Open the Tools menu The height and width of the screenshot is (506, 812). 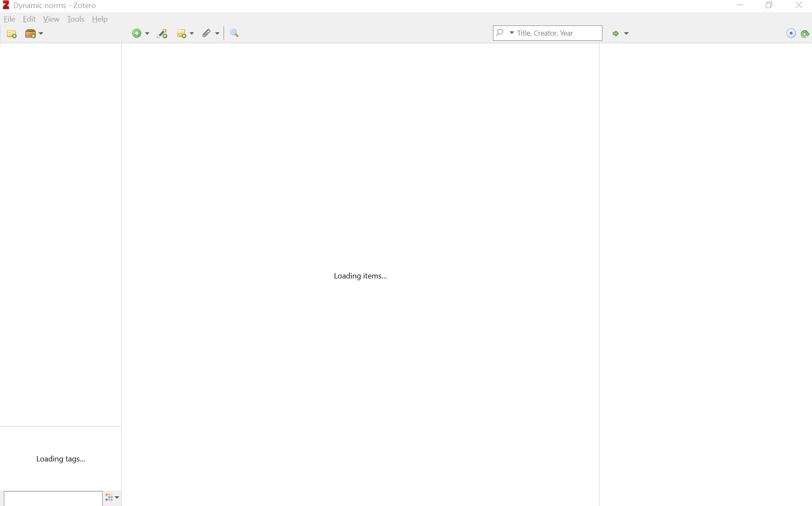coord(76,19)
